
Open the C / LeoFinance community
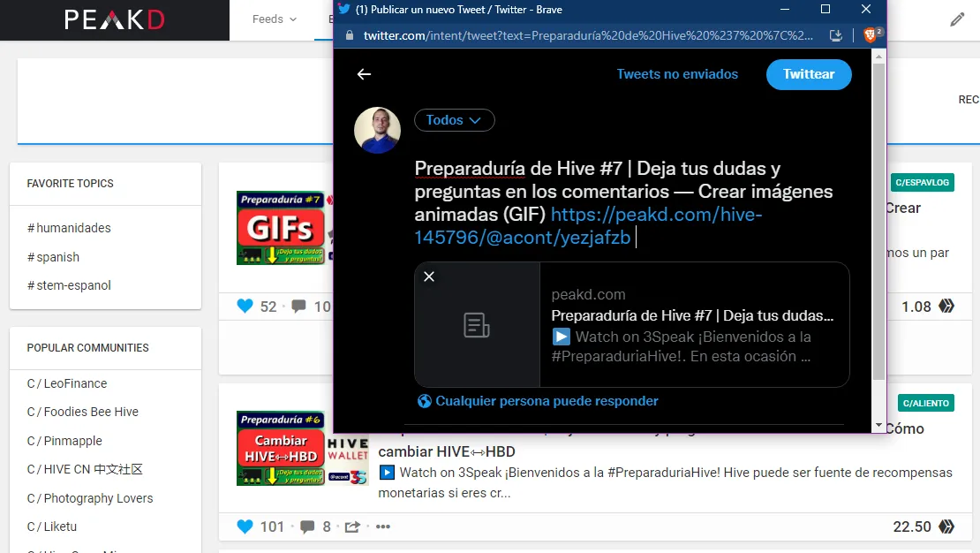(x=67, y=383)
